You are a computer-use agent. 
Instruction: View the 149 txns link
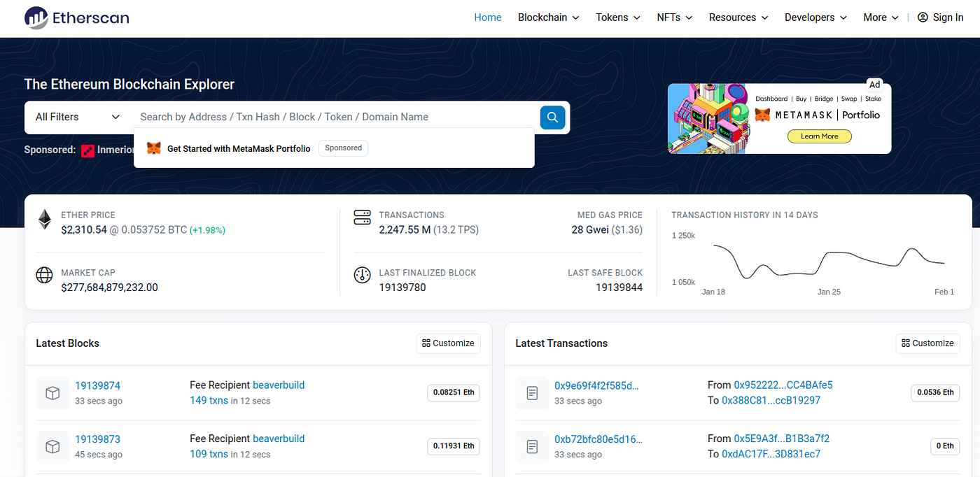[209, 401]
